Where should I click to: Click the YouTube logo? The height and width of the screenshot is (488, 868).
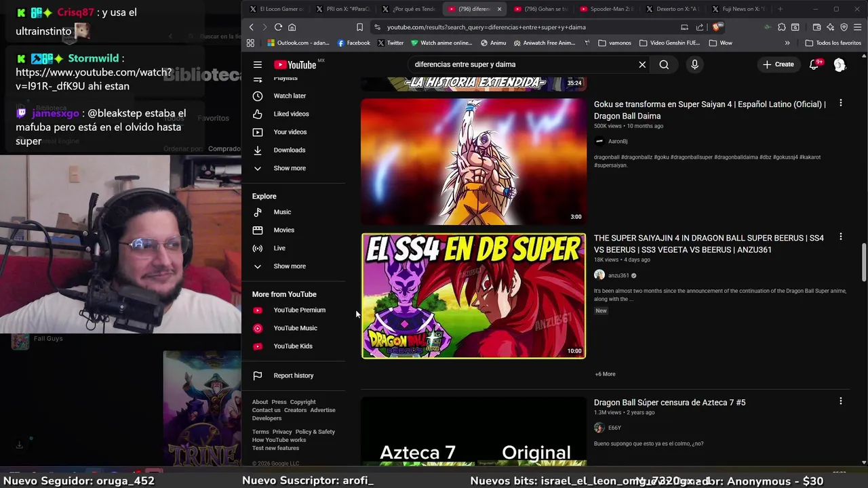tap(295, 64)
